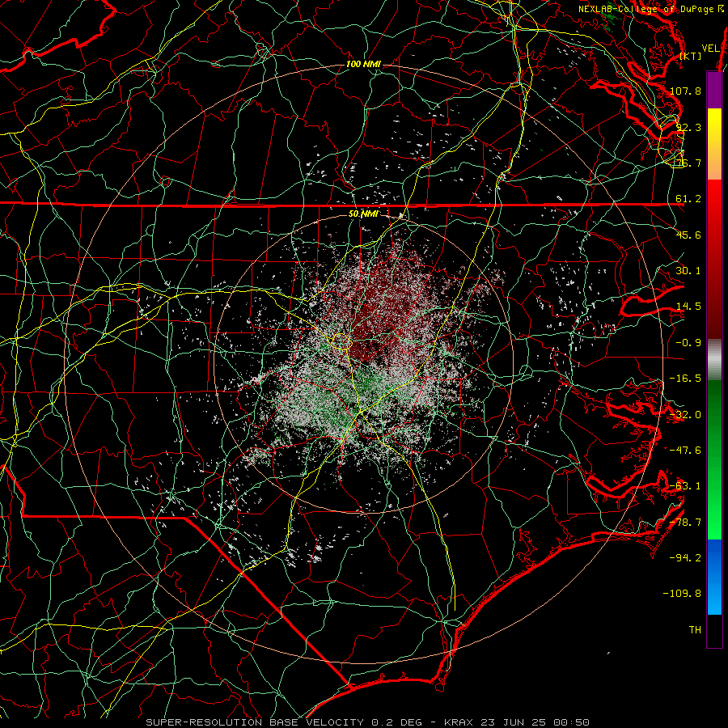
Task: Pick the purple segment of the color bar
Action: pos(714,90)
